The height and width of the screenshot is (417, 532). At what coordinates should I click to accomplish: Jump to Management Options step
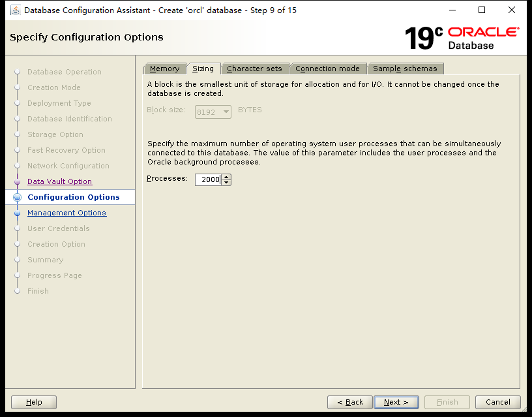click(67, 213)
